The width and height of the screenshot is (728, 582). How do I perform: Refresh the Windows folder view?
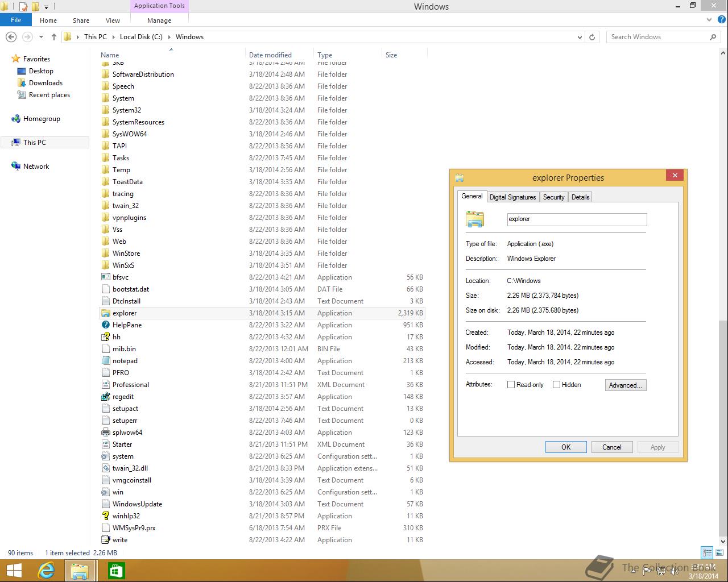(592, 37)
